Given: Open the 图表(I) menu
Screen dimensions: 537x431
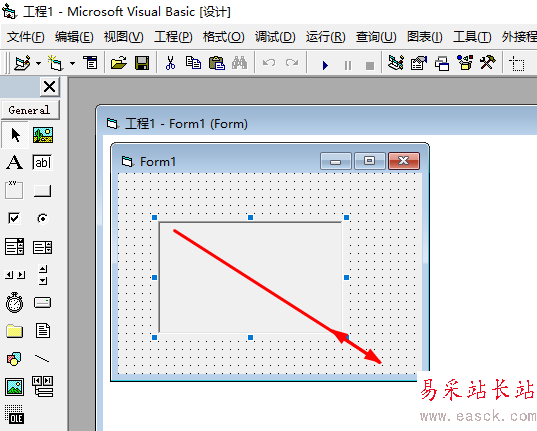Looking at the screenshot, I should (x=425, y=37).
